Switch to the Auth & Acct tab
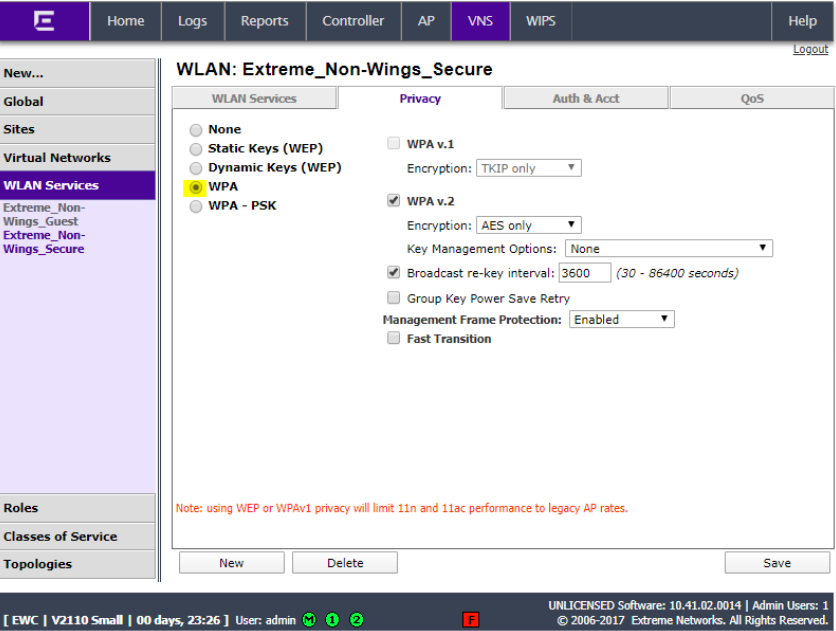The height and width of the screenshot is (631, 836). tap(586, 99)
